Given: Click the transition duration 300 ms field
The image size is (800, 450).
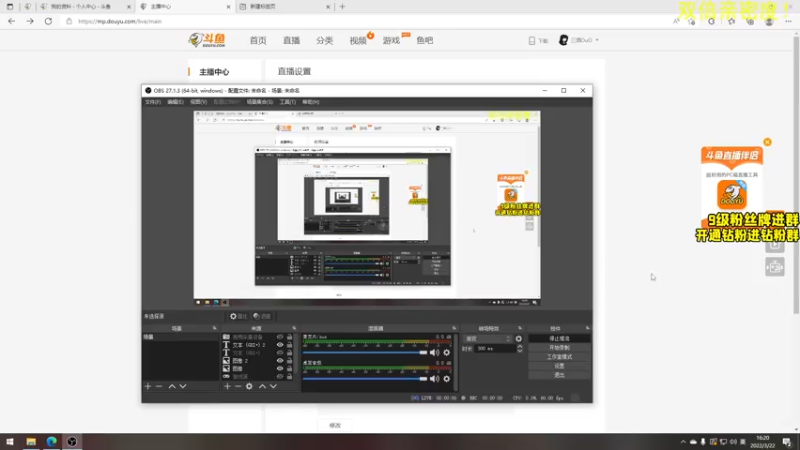Looking at the screenshot, I should click(494, 348).
